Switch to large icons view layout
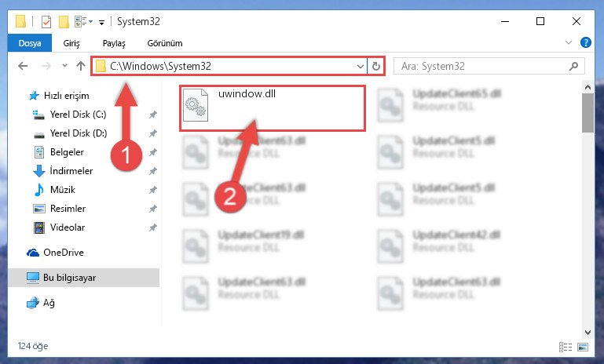Image resolution: width=604 pixels, height=364 pixels. click(583, 347)
